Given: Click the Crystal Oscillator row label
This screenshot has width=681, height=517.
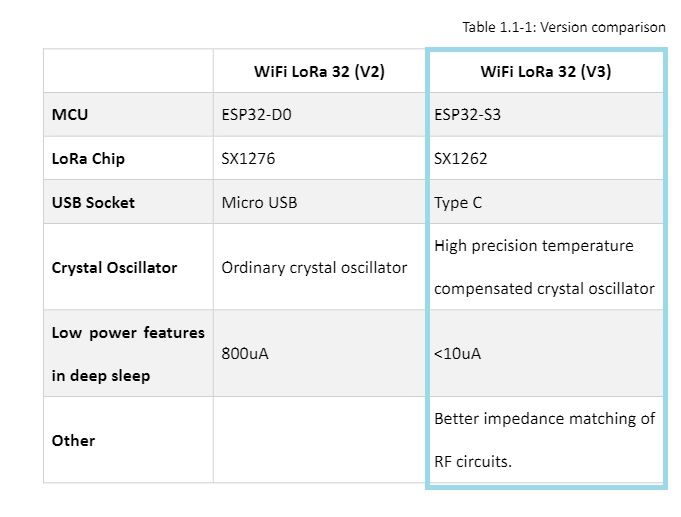Looking at the screenshot, I should [114, 268].
